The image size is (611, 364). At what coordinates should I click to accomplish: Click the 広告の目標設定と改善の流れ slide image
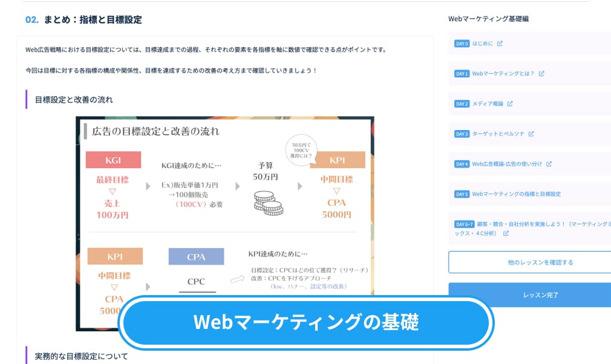225,224
